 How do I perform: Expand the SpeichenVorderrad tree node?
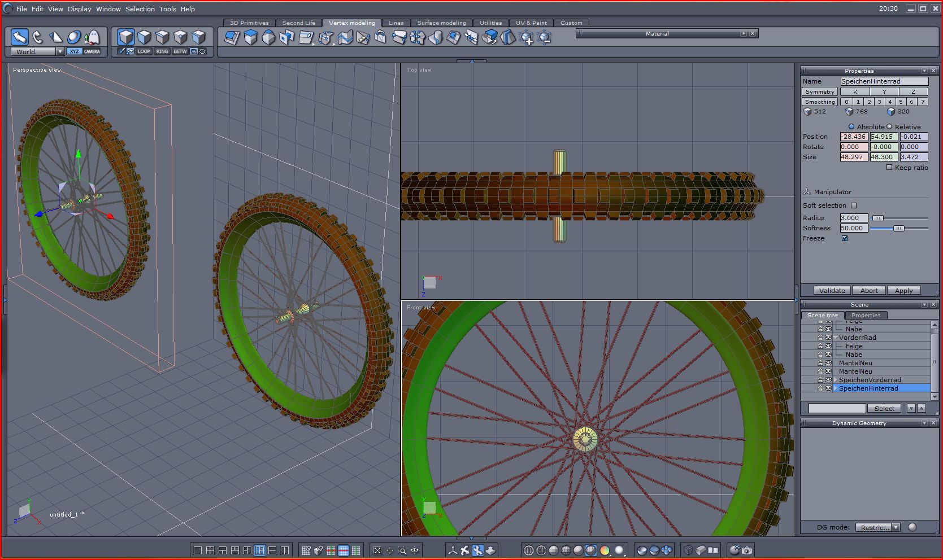click(836, 380)
